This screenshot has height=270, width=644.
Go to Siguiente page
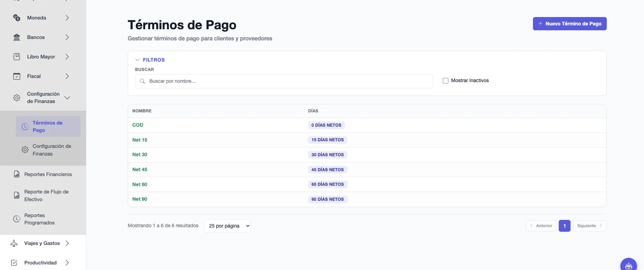tap(590, 226)
